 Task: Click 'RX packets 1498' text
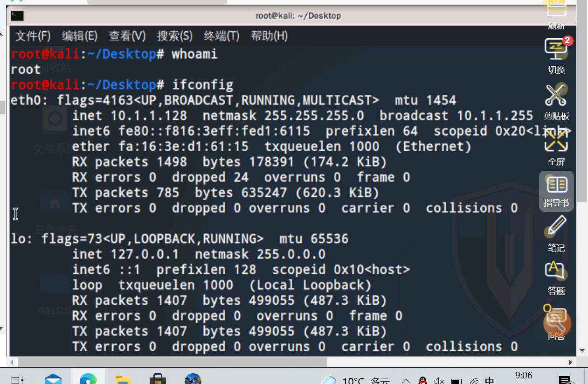click(x=129, y=162)
